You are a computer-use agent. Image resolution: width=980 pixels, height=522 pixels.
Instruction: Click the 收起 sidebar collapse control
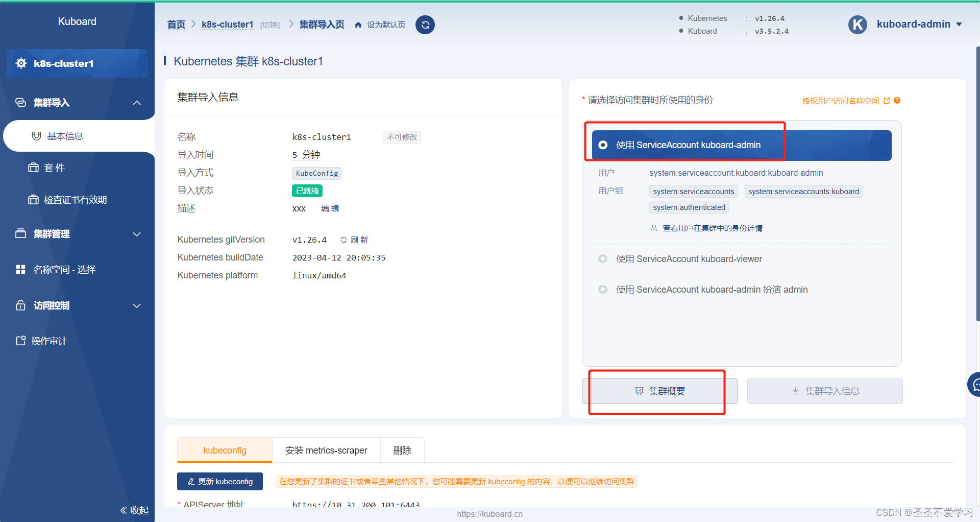pyautogui.click(x=134, y=510)
